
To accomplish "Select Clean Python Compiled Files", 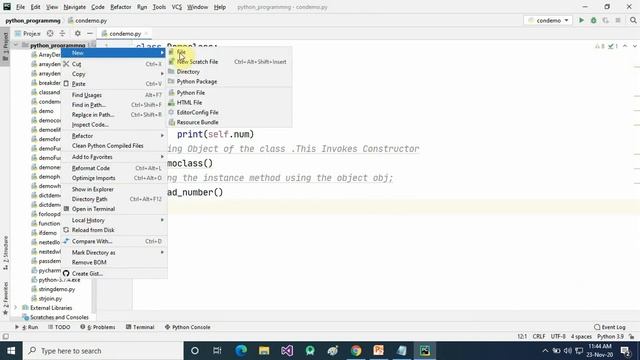I will [114, 146].
